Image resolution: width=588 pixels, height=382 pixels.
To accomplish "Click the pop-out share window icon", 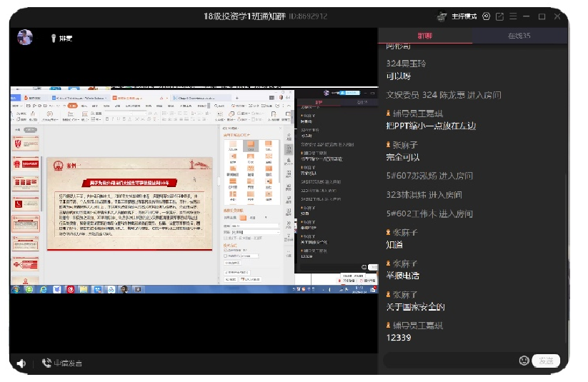I will coord(499,16).
